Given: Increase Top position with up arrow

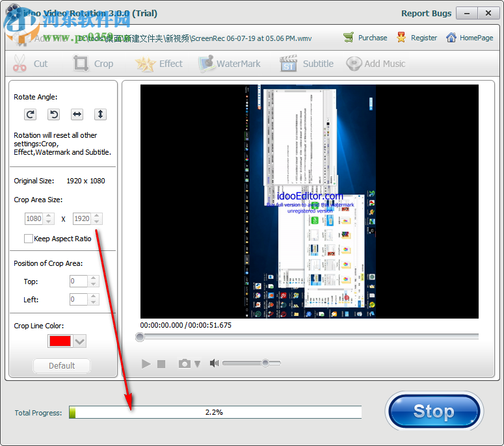Looking at the screenshot, I should coord(93,278).
